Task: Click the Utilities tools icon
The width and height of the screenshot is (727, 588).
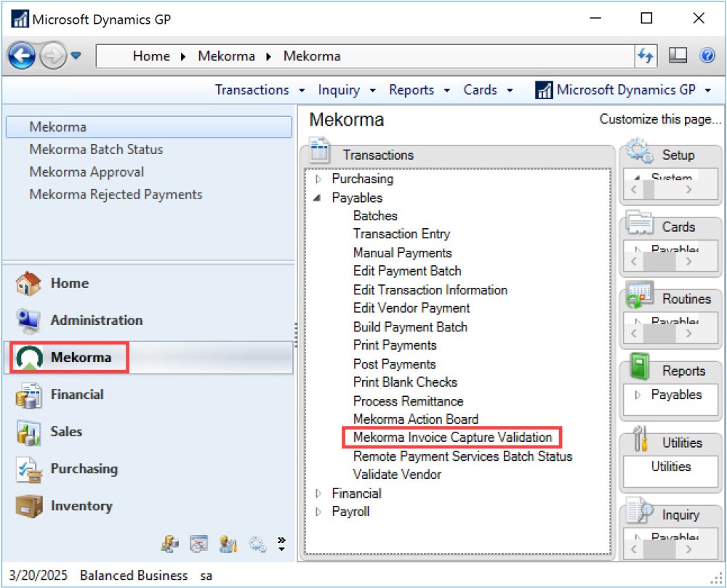Action: click(x=640, y=438)
